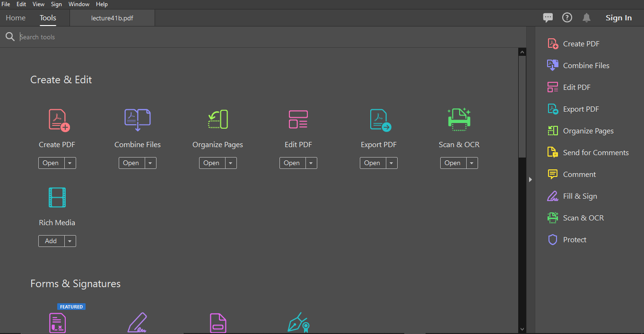This screenshot has width=644, height=334.
Task: Click the Open button under Export PDF
Action: click(x=372, y=163)
